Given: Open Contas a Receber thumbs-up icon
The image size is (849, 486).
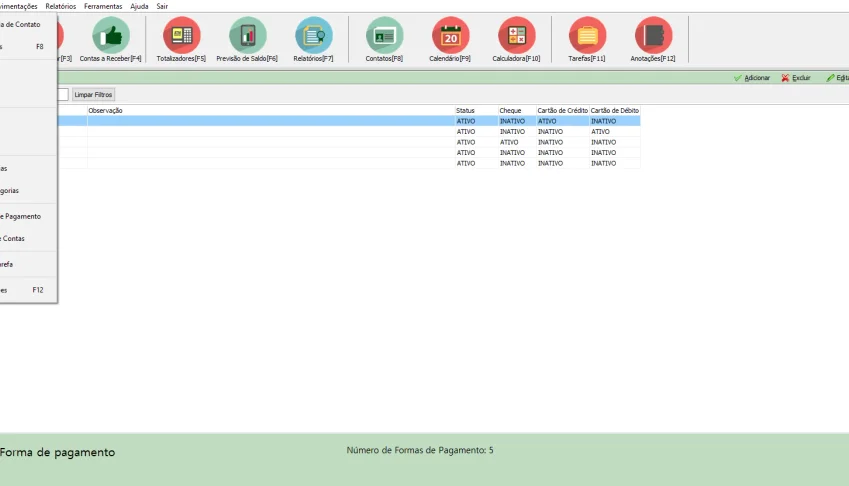Looking at the screenshot, I should (110, 36).
